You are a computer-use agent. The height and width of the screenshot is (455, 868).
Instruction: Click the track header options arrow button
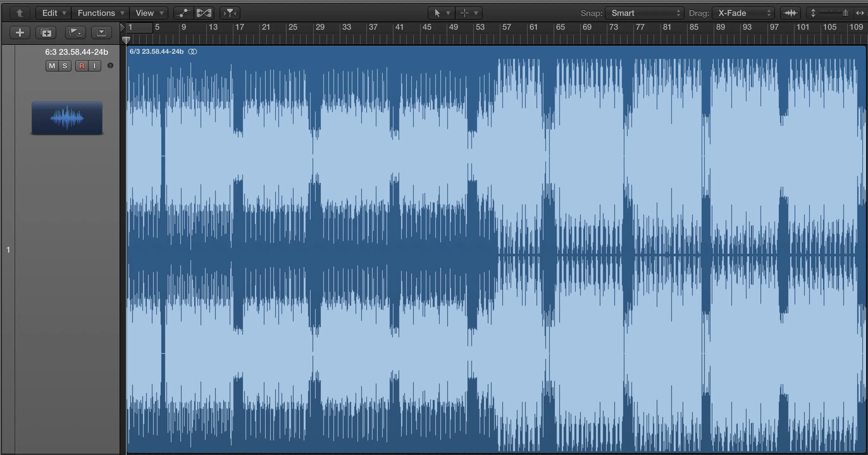102,33
